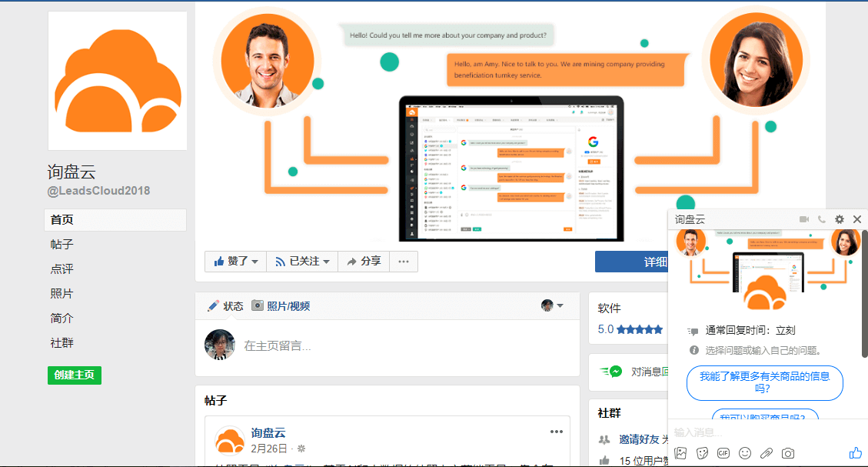Click the Messenger response icon
Image resolution: width=868 pixels, height=467 pixels.
click(x=611, y=371)
